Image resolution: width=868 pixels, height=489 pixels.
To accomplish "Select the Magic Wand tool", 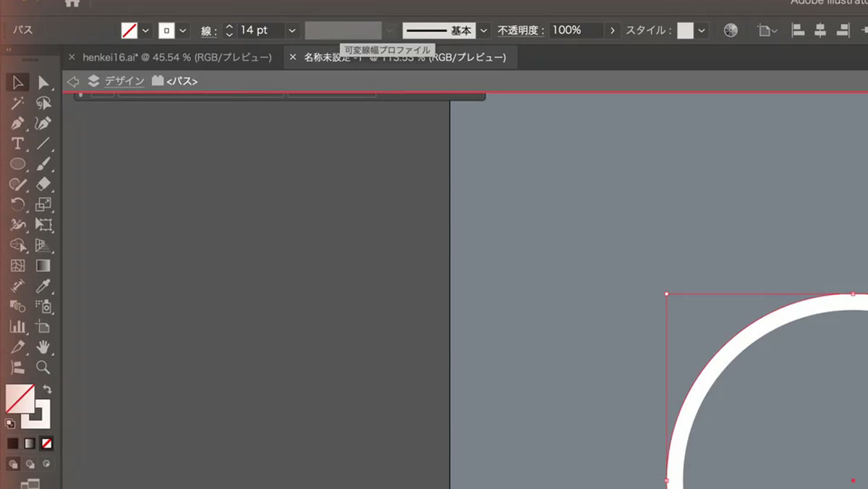I will 18,103.
